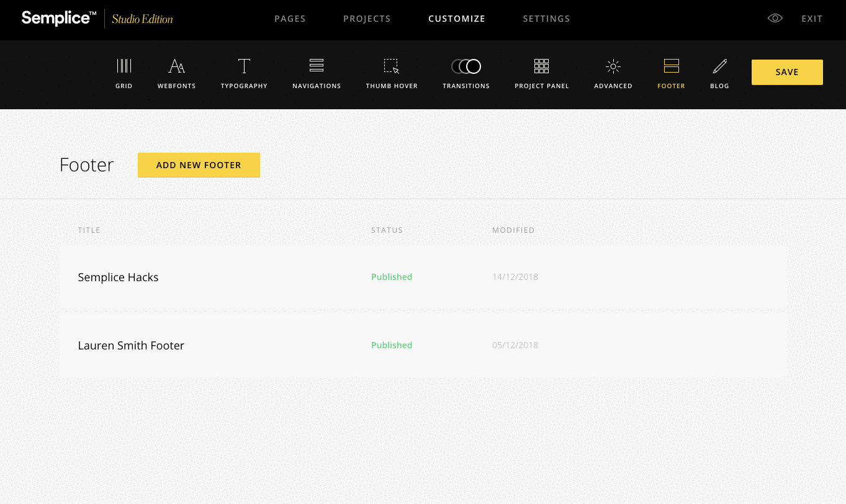The width and height of the screenshot is (846, 504).
Task: Open the Semplice Hacks footer row
Action: 118,277
